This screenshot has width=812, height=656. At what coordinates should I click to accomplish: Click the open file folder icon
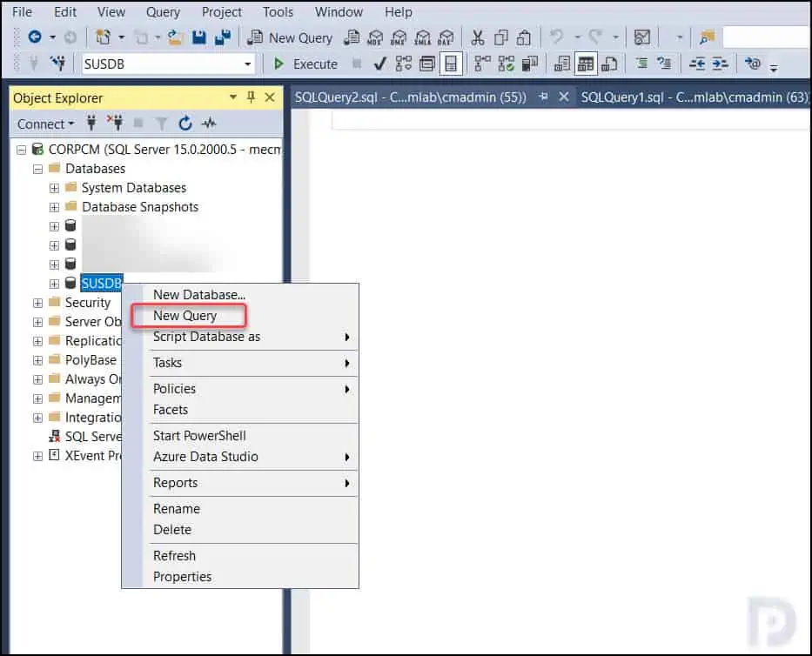click(176, 37)
